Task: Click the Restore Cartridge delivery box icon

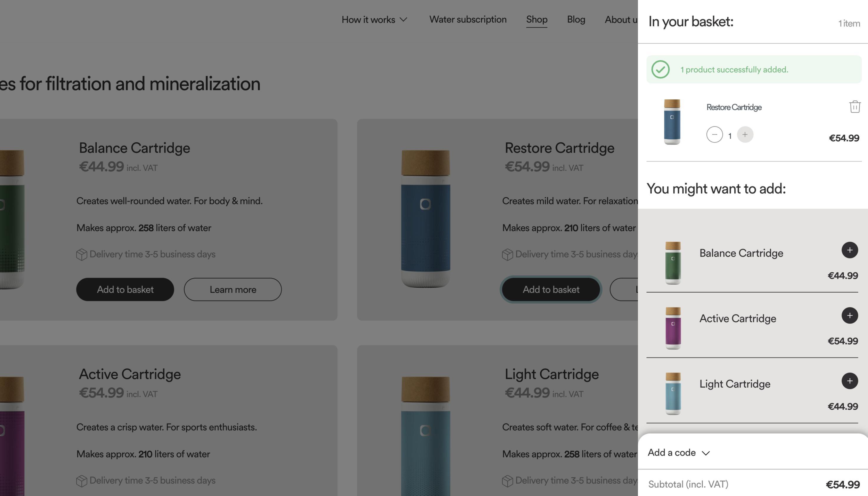Action: click(x=507, y=254)
